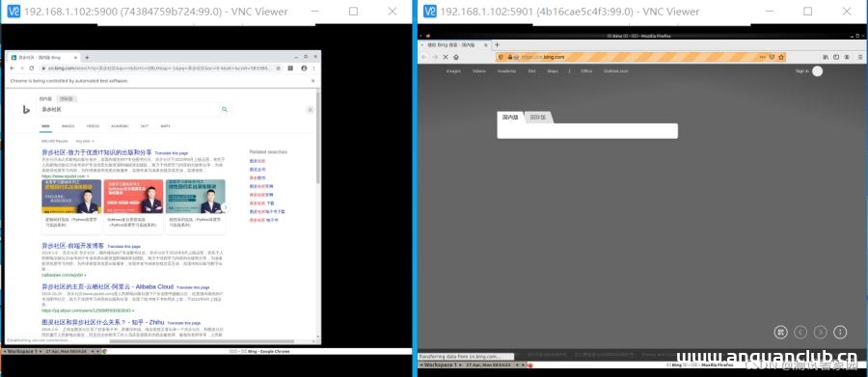The image size is (868, 377).
Task: Open Chrome's three-dot menu
Action: [314, 68]
